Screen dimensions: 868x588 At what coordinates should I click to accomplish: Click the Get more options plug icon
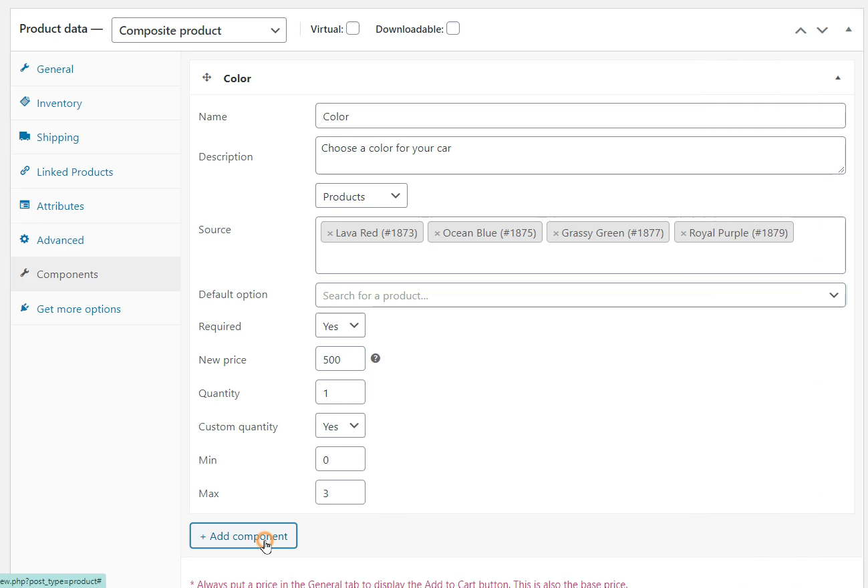point(25,308)
